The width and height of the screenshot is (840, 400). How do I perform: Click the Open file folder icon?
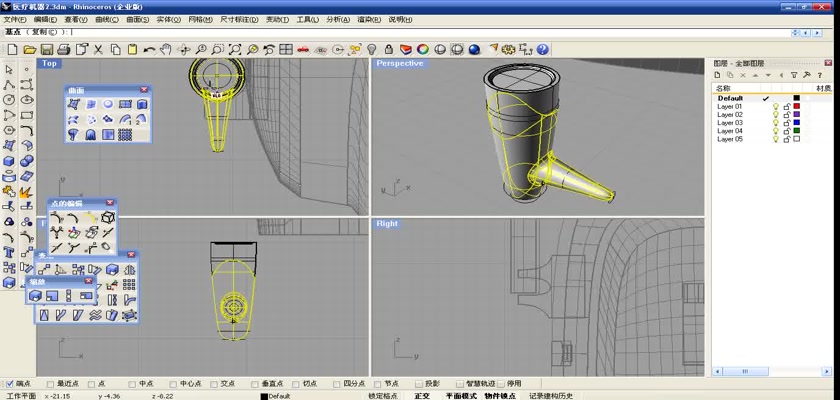[x=29, y=50]
